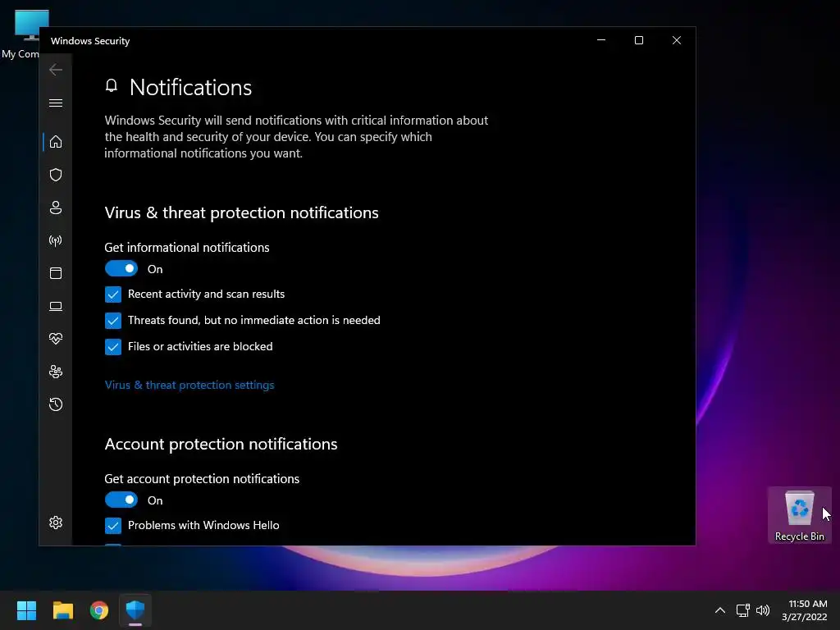Click 'Virus & threat protection notifications' heading
This screenshot has height=630, width=840.
click(x=242, y=212)
